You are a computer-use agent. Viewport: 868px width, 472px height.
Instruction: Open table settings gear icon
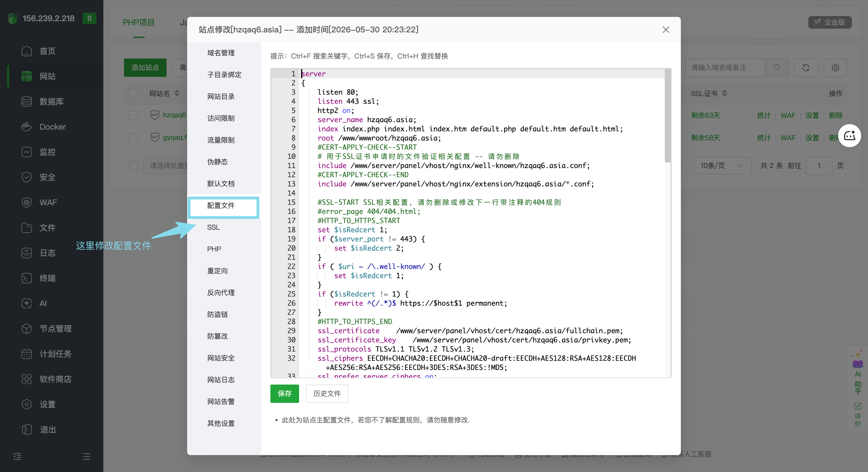pos(835,68)
